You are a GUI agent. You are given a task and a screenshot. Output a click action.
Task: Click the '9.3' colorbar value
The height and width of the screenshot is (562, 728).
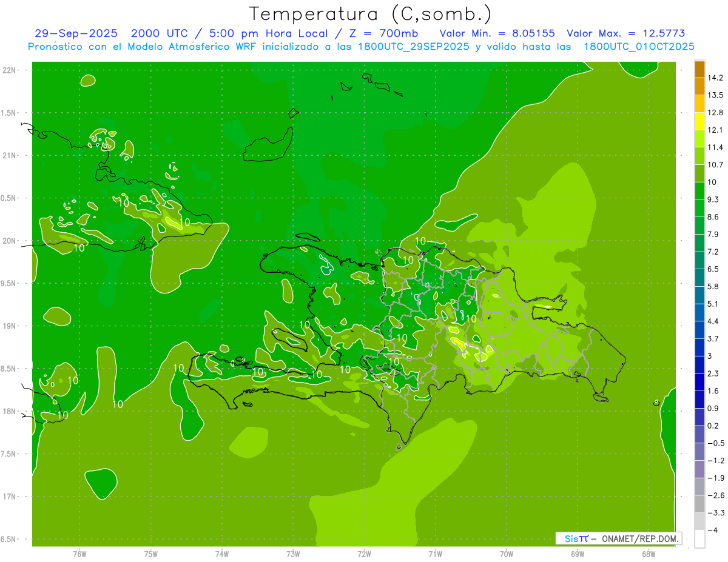[x=713, y=199]
